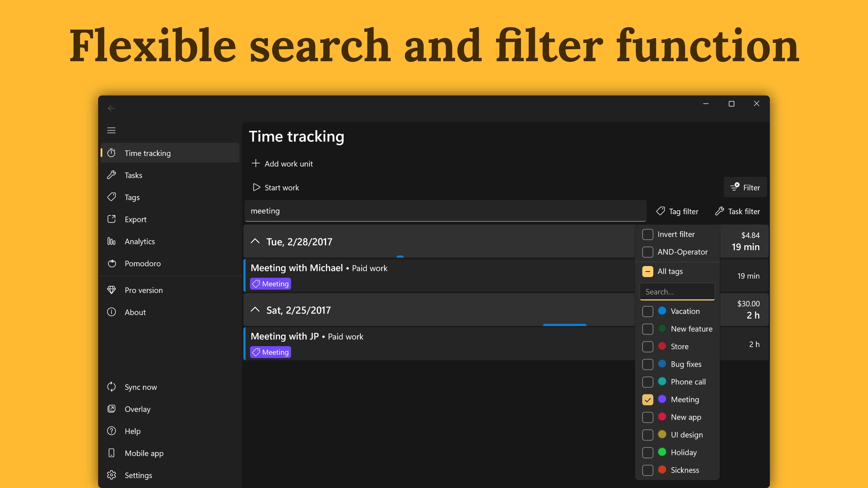Click the tag Search field
This screenshot has height=488, width=868.
(x=677, y=292)
